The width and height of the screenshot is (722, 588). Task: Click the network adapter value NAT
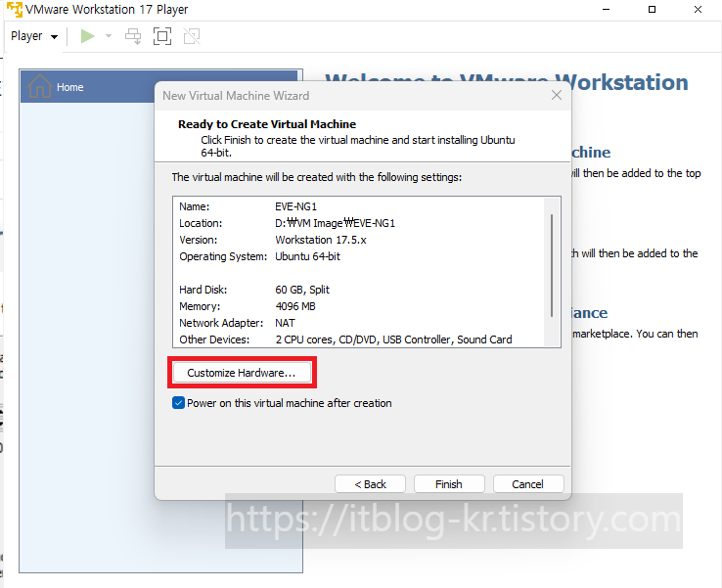pos(285,323)
